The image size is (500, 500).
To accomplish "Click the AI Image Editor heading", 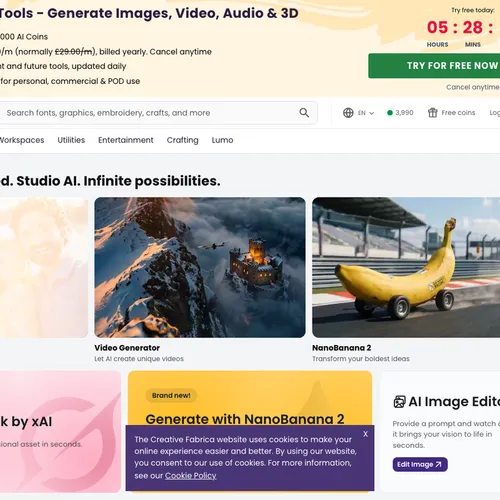I will point(454,402).
